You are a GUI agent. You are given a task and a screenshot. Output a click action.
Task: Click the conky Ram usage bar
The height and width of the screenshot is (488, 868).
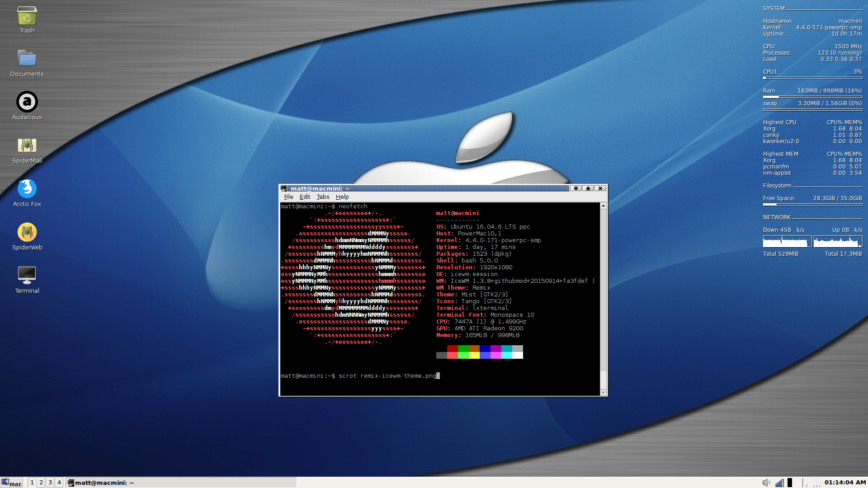coord(813,97)
